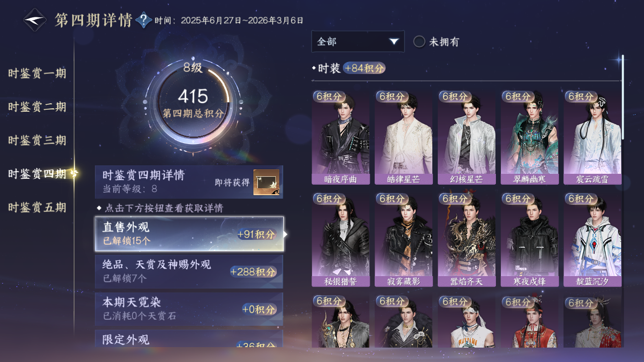The image size is (644, 362).
Task: Select the 直售外观 category button
Action: [189, 234]
